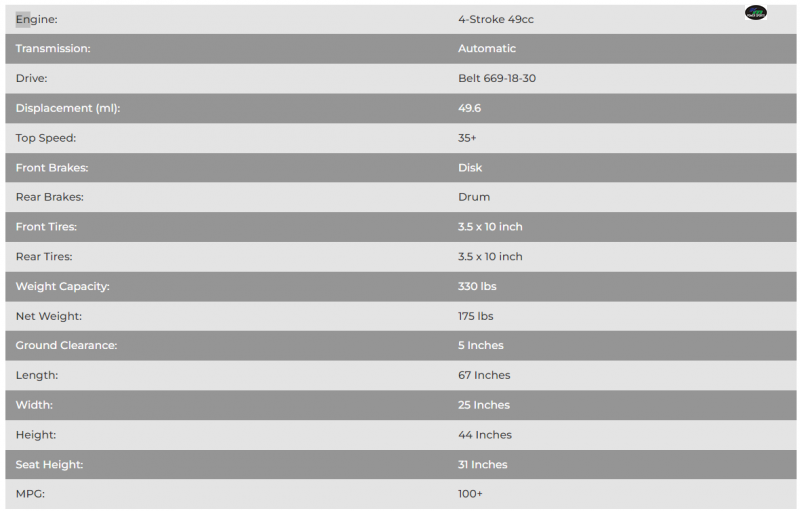Viewport: 800px width, 511px height.
Task: Click the 'Net Weight:' label
Action: tap(49, 316)
